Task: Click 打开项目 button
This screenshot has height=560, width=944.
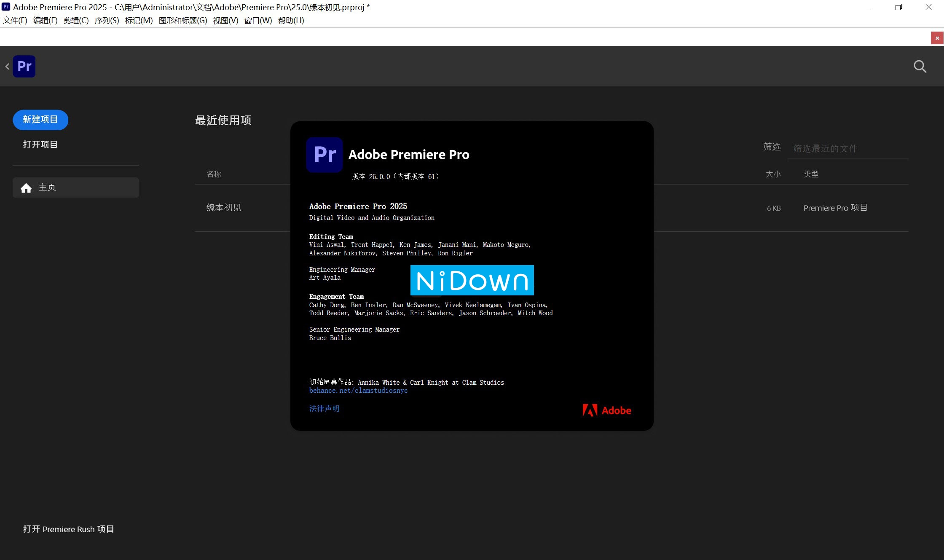Action: click(x=40, y=145)
